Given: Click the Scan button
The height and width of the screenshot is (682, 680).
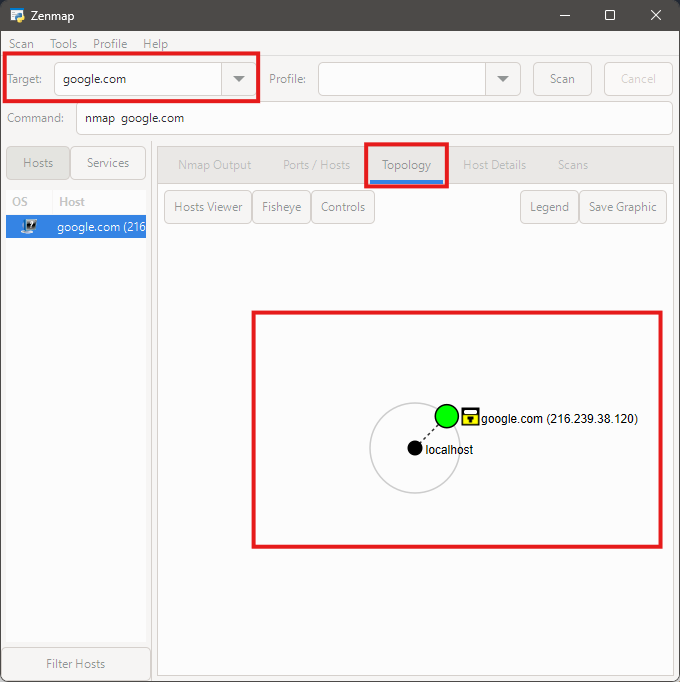Looking at the screenshot, I should point(562,79).
